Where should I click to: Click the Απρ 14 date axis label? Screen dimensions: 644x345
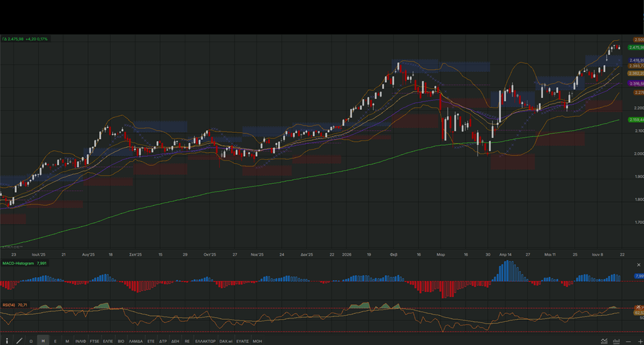pos(505,255)
